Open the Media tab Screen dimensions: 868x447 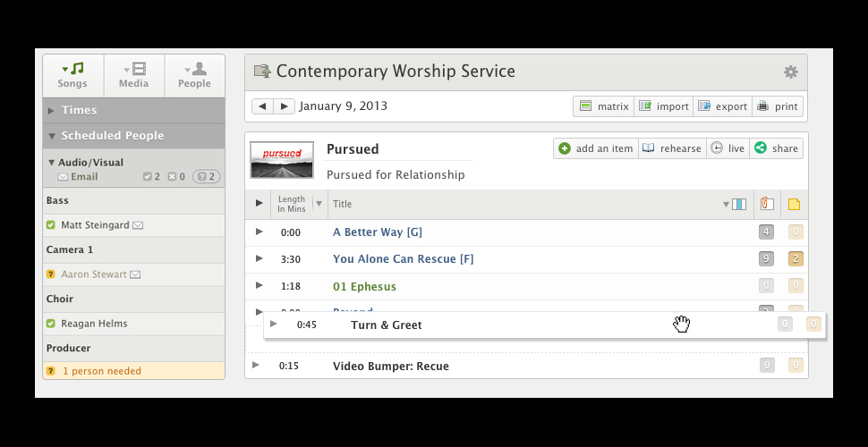[x=134, y=75]
